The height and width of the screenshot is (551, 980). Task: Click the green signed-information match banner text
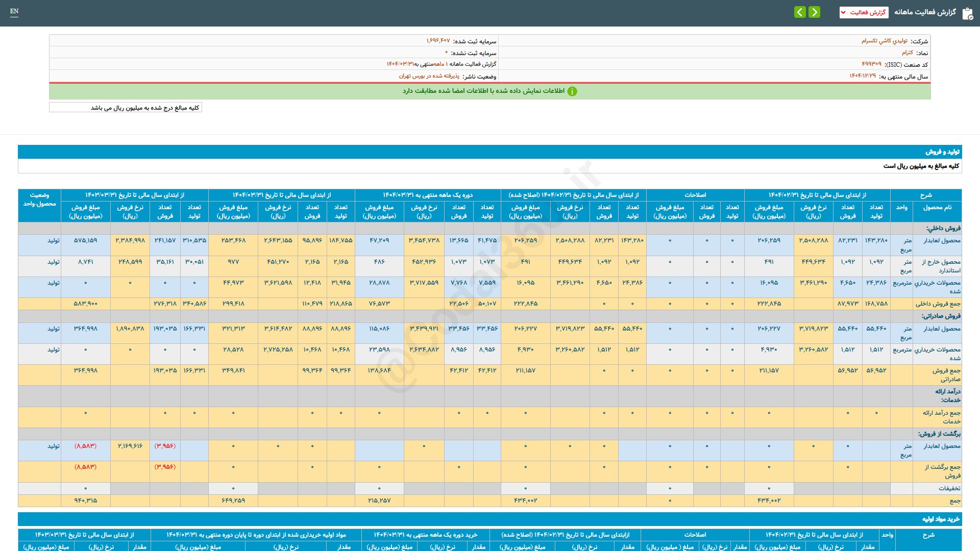coord(483,91)
